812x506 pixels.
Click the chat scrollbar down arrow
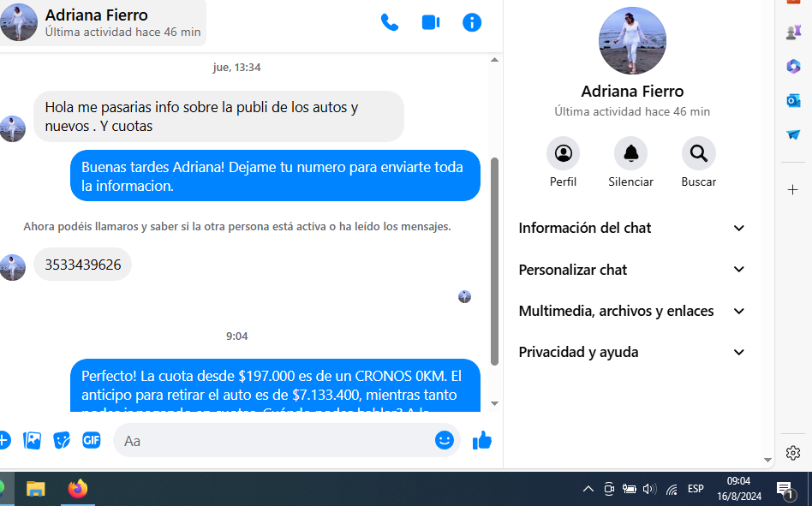tap(494, 403)
